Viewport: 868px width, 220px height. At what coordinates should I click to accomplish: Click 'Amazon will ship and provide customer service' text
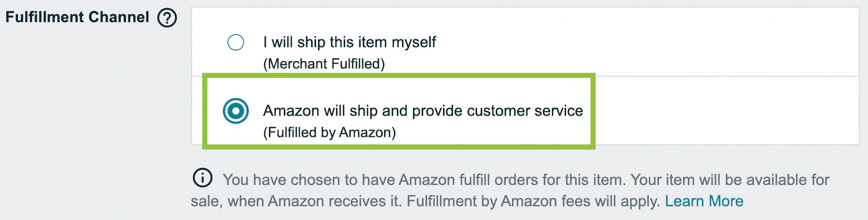[423, 110]
